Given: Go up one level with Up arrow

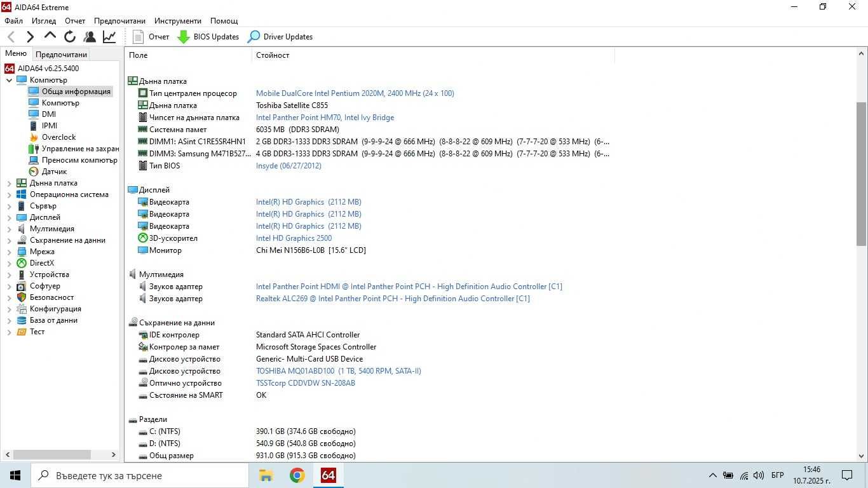Looking at the screenshot, I should pos(50,36).
